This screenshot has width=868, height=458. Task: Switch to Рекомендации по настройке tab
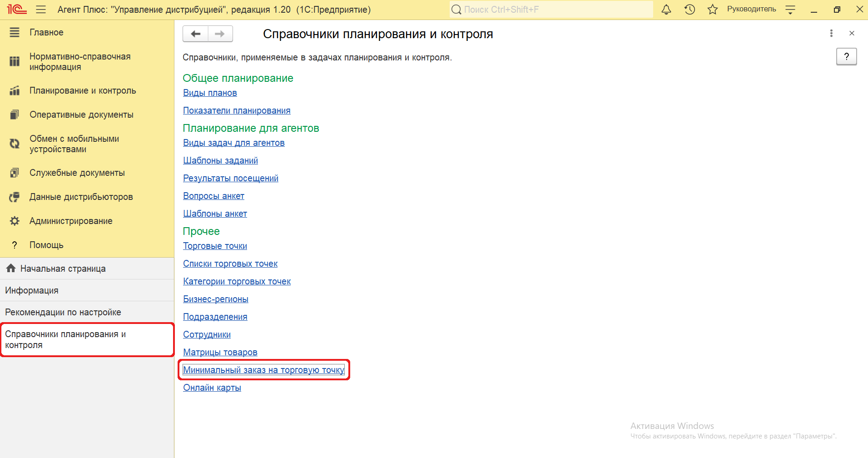coord(63,312)
